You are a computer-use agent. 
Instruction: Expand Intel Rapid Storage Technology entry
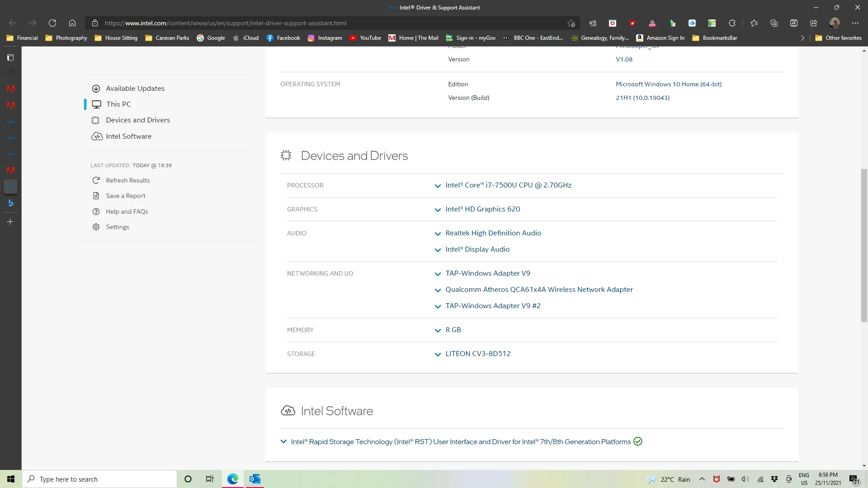[283, 441]
